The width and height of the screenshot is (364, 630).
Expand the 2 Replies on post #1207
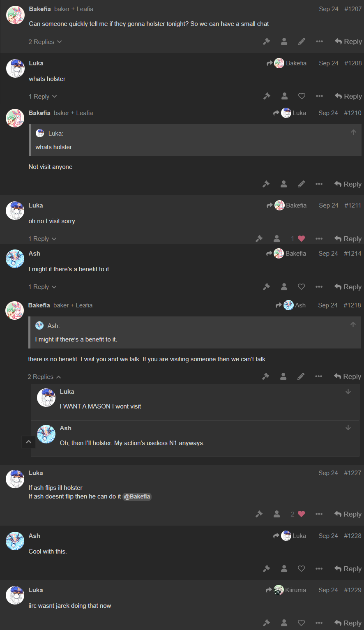tap(45, 42)
